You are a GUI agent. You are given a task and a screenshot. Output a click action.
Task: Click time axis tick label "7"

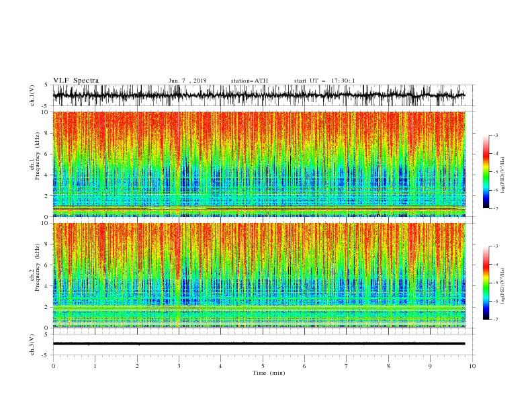click(x=347, y=366)
